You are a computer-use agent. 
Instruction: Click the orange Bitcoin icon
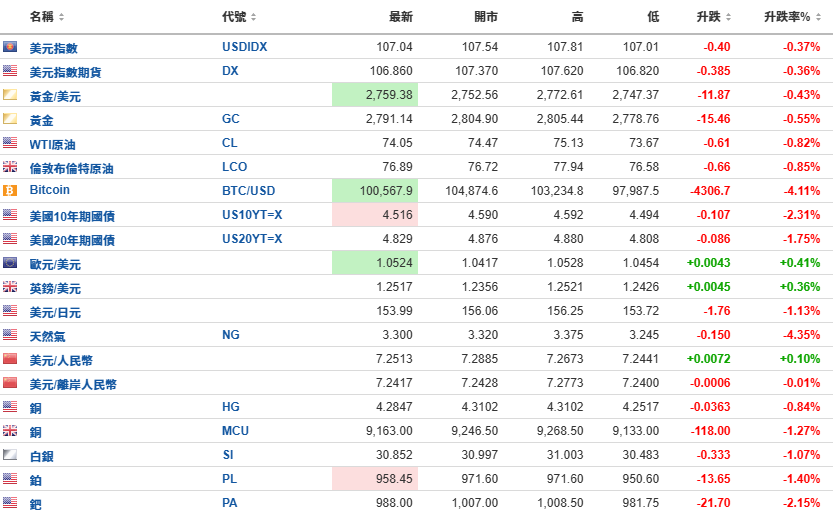pos(10,191)
